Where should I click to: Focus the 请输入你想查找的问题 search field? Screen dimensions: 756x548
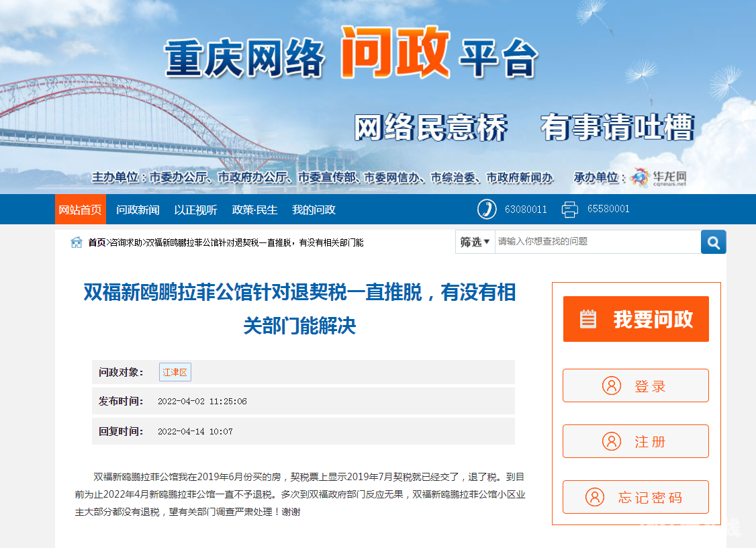point(598,242)
